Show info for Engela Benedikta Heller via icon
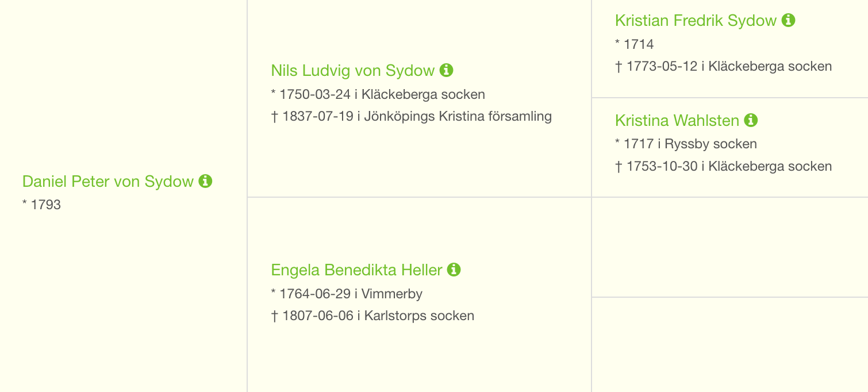This screenshot has width=868, height=392. pyautogui.click(x=454, y=270)
